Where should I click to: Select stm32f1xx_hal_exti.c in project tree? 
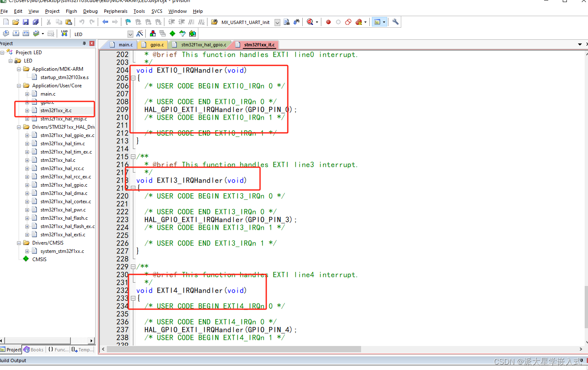(x=63, y=235)
